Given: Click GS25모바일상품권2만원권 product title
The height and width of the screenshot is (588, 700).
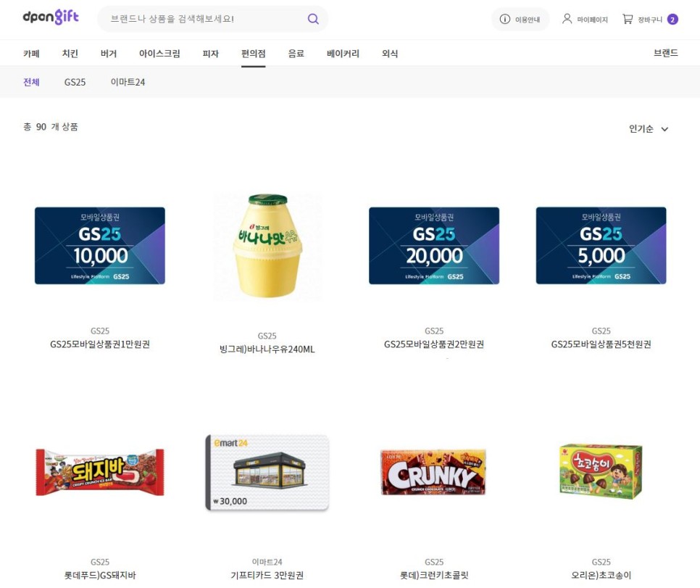Looking at the screenshot, I should [x=434, y=344].
